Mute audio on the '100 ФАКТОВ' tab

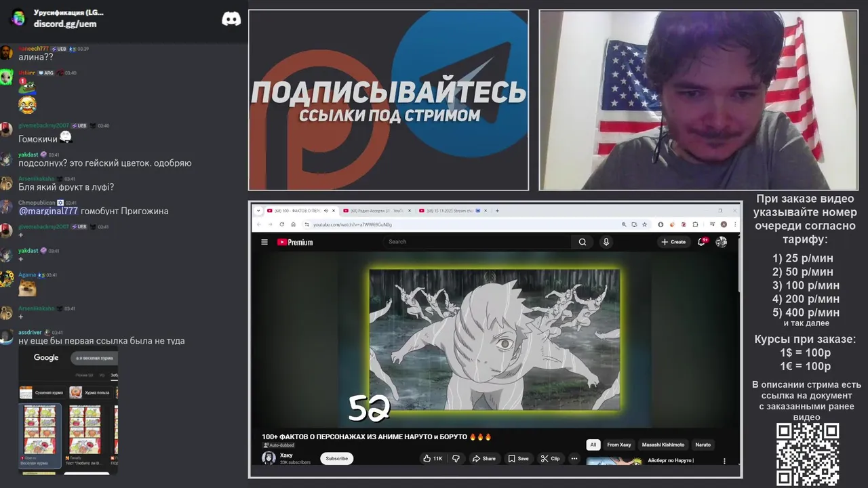point(325,211)
